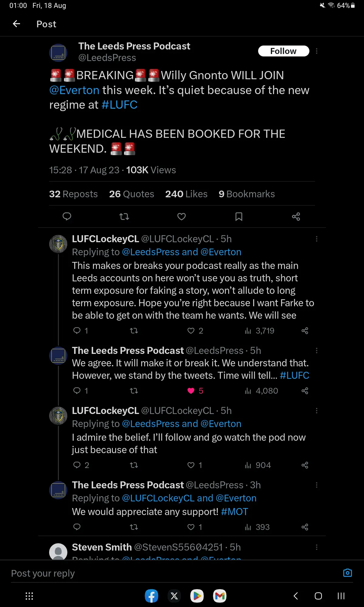Open more options menu beside Follow

[317, 51]
